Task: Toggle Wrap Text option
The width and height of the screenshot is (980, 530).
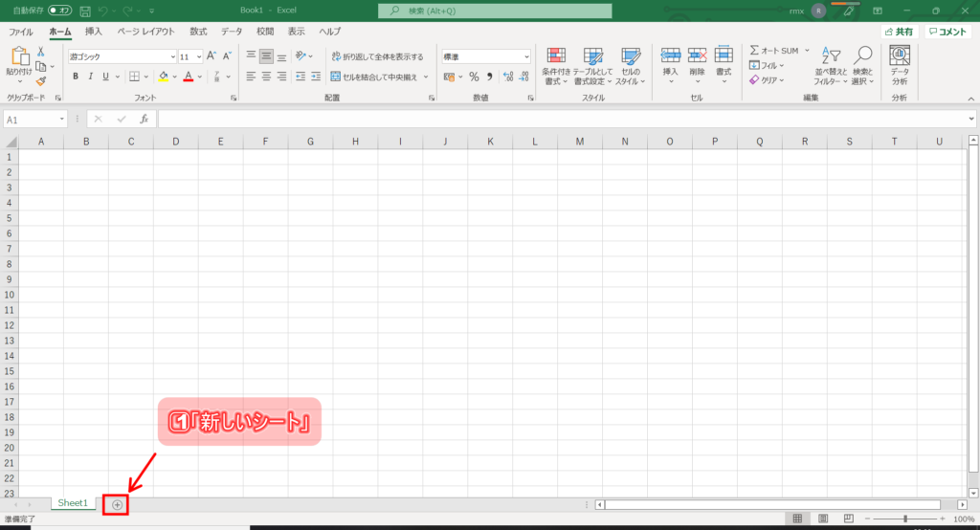Action: pos(376,56)
